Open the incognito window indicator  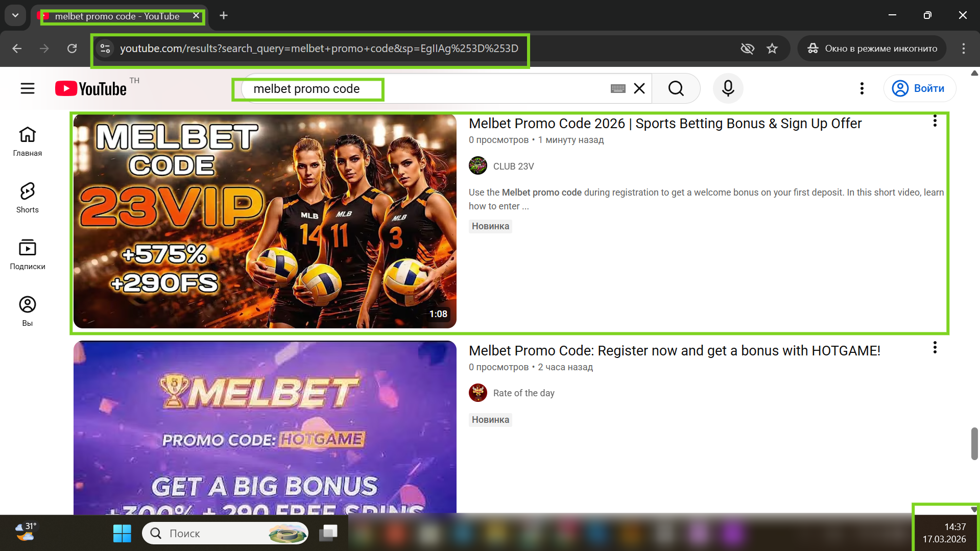872,49
